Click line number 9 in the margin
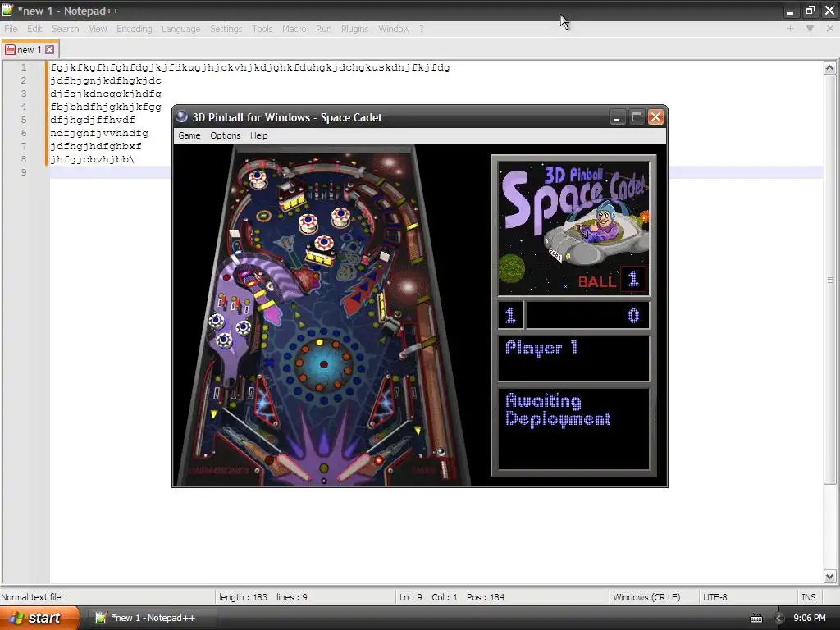This screenshot has width=840, height=630. coord(24,172)
